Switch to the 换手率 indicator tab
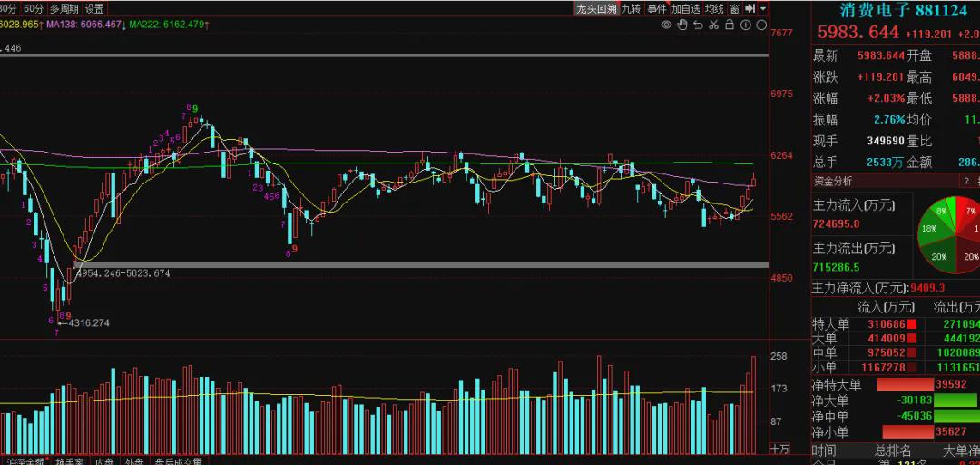The height and width of the screenshot is (465, 980). point(69,461)
